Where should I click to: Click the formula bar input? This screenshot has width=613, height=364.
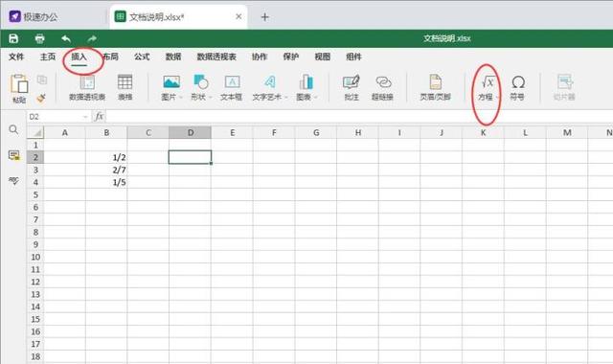click(358, 117)
